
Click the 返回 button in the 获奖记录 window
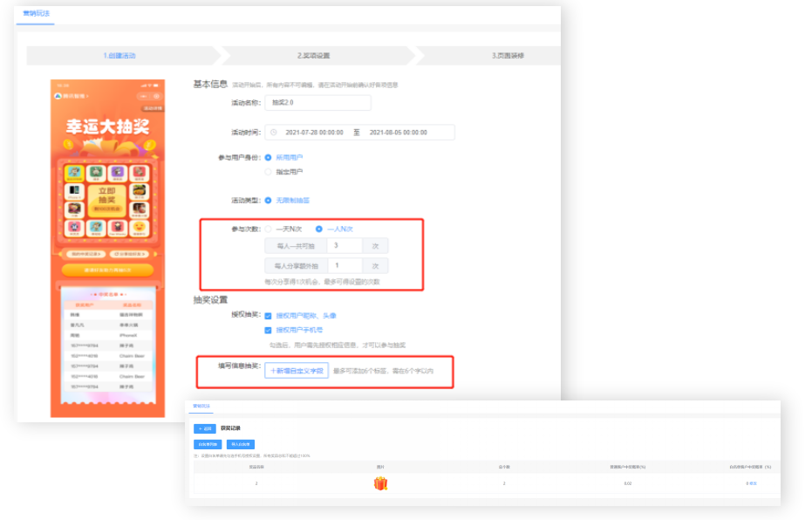coord(205,429)
